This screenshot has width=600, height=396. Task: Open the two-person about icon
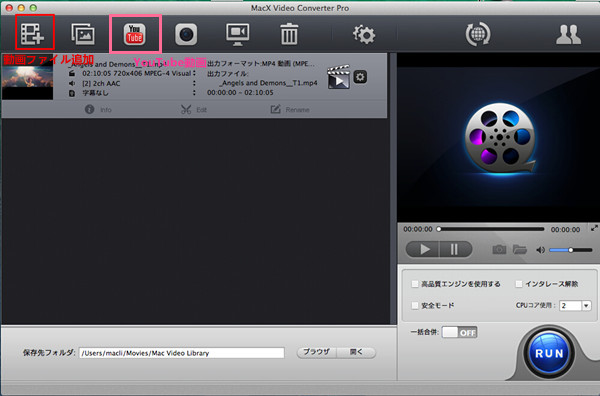(568, 34)
